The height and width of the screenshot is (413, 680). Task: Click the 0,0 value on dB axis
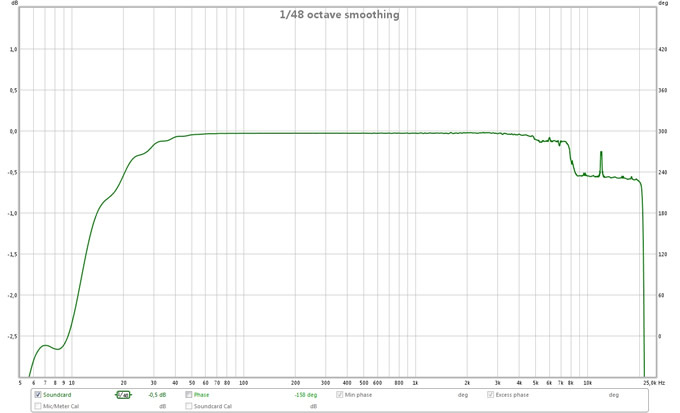[x=12, y=131]
